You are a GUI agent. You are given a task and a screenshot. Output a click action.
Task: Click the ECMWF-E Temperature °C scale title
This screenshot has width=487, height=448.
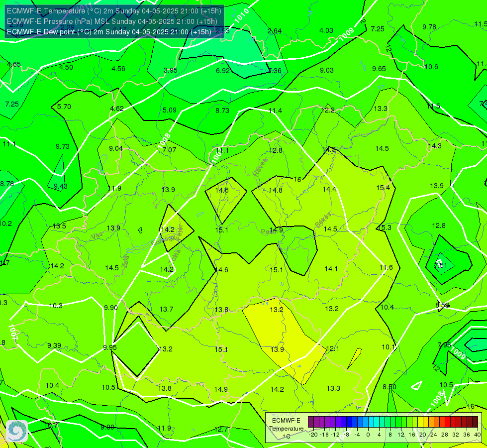pos(286,429)
